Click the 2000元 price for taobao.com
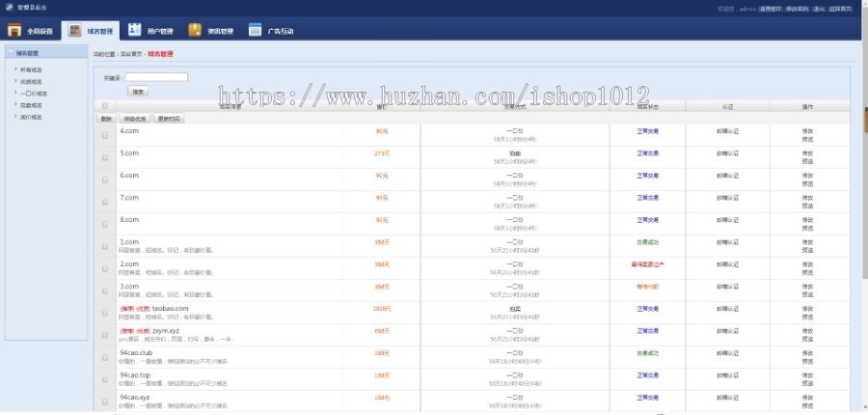 (x=382, y=309)
